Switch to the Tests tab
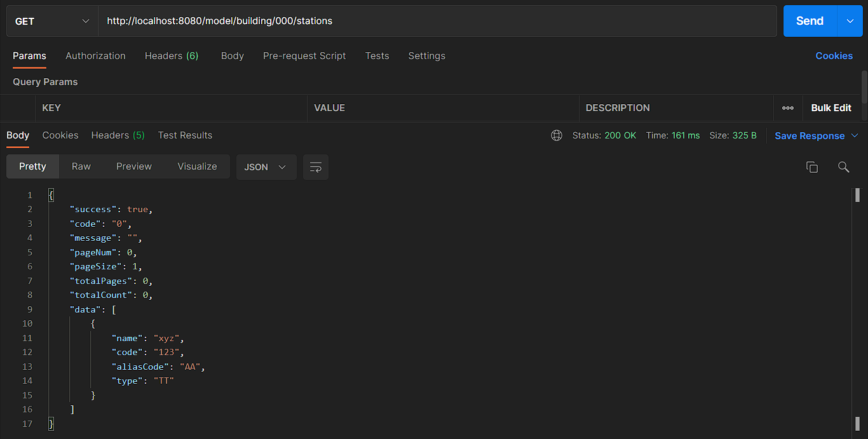 tap(377, 56)
